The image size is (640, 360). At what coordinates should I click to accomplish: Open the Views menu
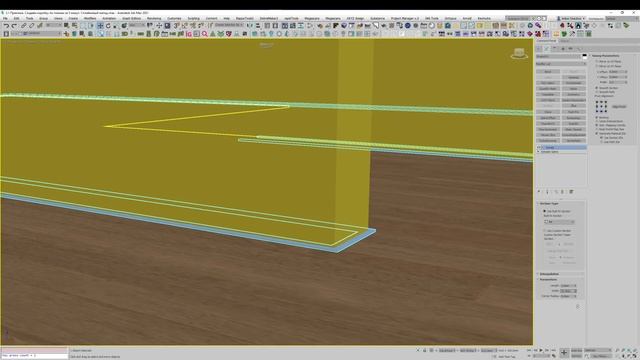pyautogui.click(x=58, y=18)
